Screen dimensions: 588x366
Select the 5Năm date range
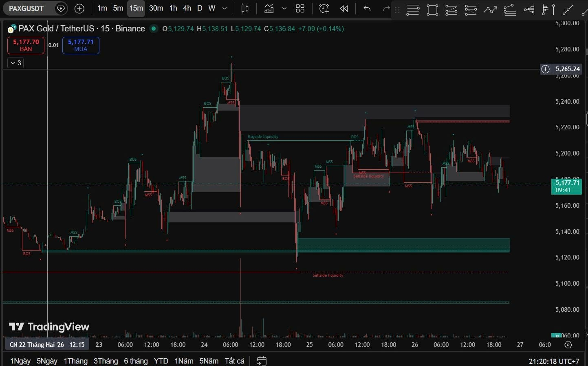tap(209, 361)
